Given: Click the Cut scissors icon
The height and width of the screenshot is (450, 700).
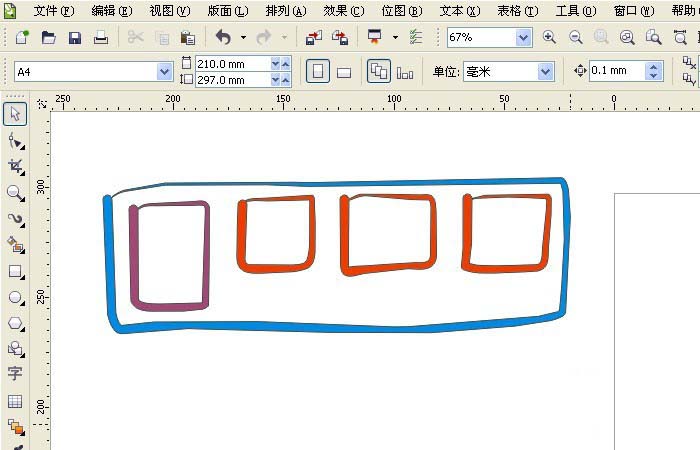Looking at the screenshot, I should click(x=135, y=38).
